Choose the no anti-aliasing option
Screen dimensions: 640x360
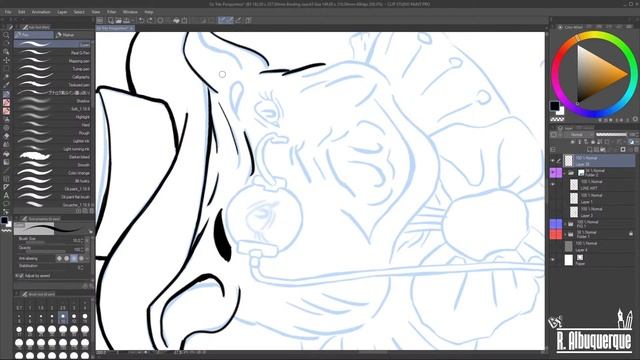[x=59, y=258]
